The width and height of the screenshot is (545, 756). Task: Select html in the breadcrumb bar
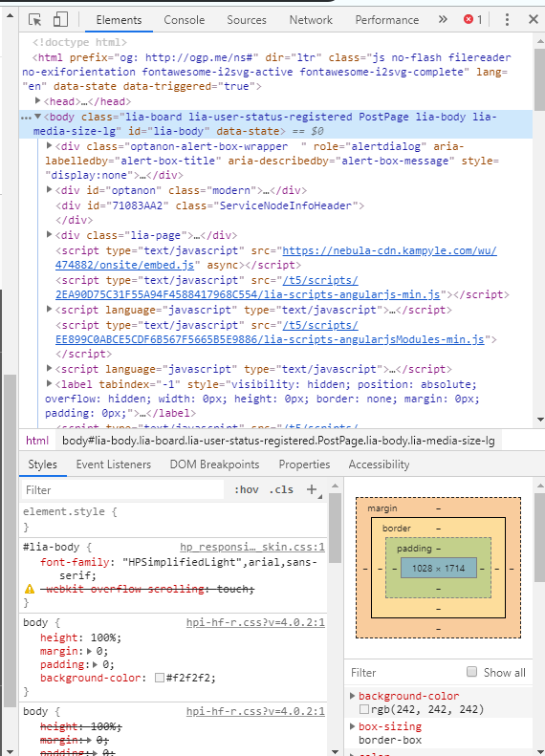click(x=37, y=441)
